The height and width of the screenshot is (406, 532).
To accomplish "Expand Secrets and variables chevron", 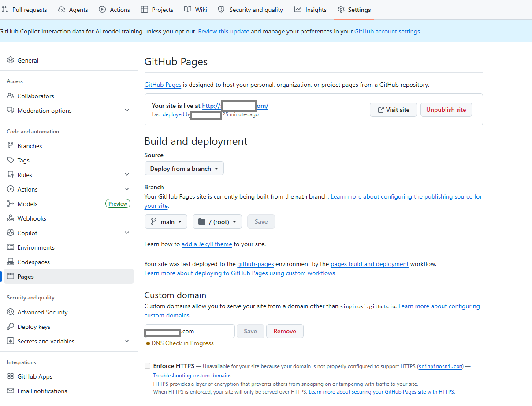I will click(x=127, y=341).
